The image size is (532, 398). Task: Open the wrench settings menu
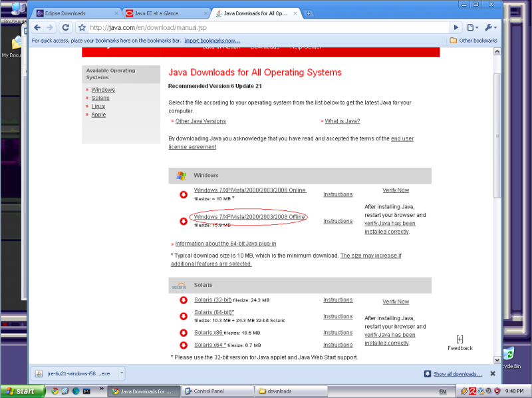491,27
